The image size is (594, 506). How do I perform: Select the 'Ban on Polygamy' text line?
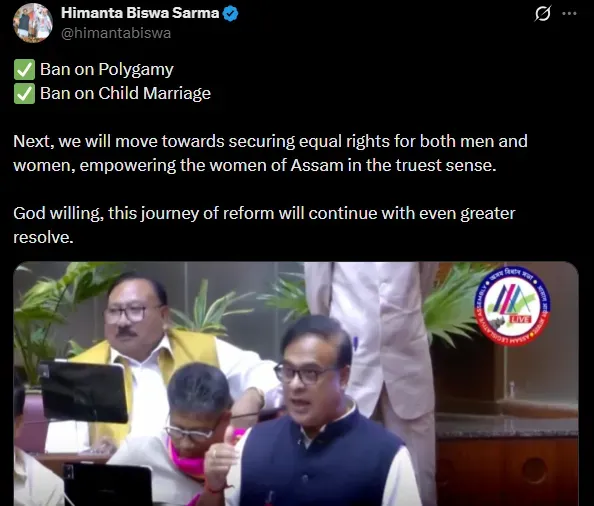[x=107, y=70]
